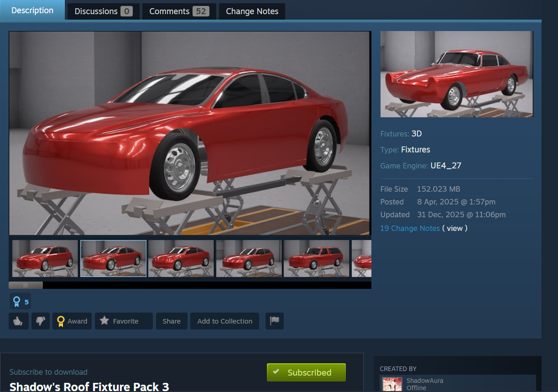The image size is (558, 392).
Task: Open the 19 Change Notes link
Action: 410,228
